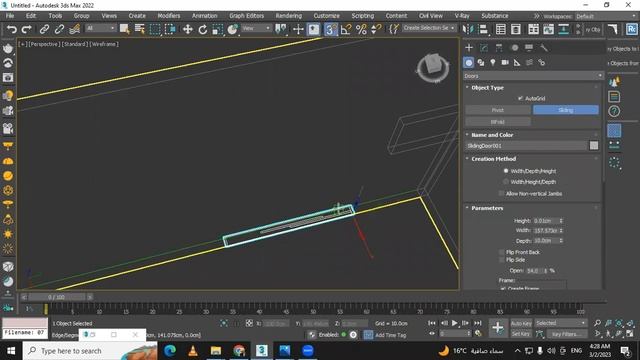Select the Scale tool
The width and height of the screenshot is (640, 360).
click(x=218, y=29)
